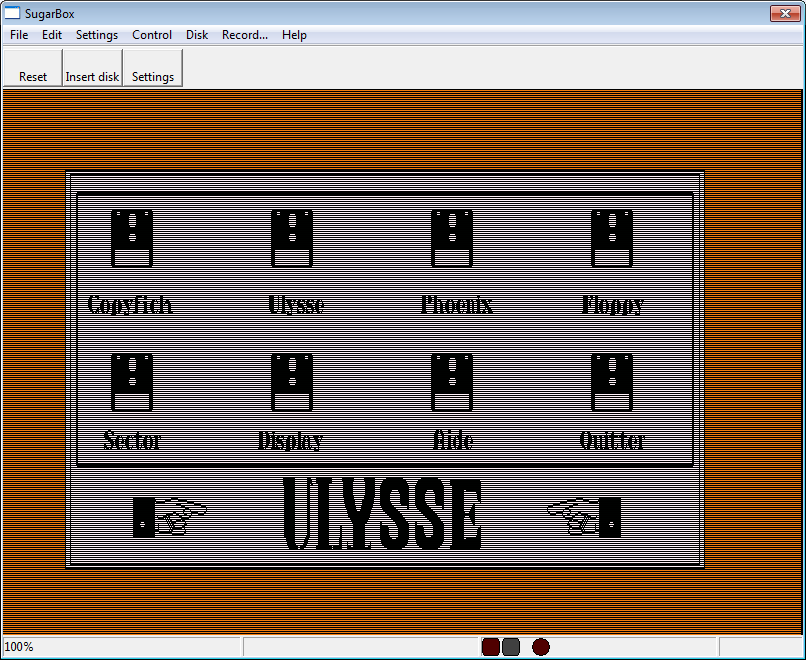
Task: Open the Phoenix disk icon
Action: [452, 239]
